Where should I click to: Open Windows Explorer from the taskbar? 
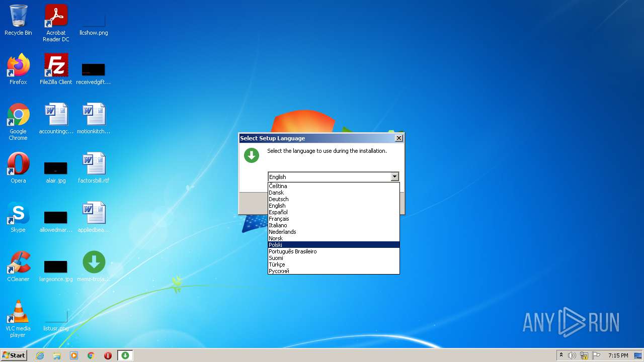pyautogui.click(x=57, y=355)
